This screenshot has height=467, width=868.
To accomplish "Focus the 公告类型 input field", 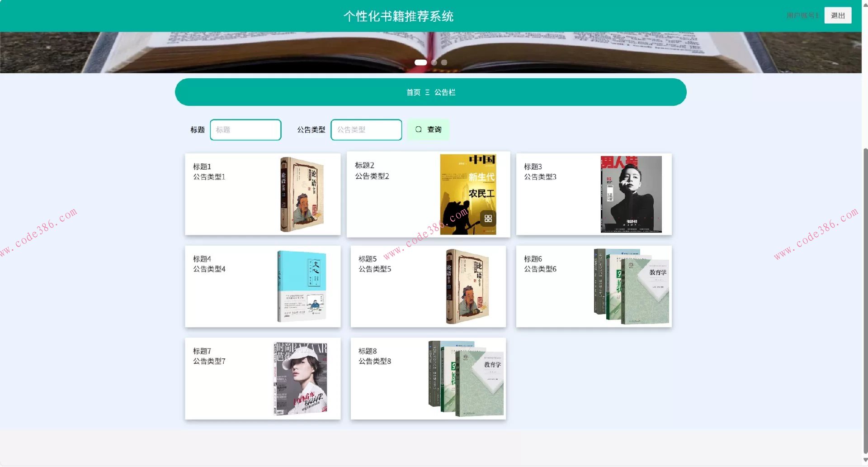I will coord(366,130).
